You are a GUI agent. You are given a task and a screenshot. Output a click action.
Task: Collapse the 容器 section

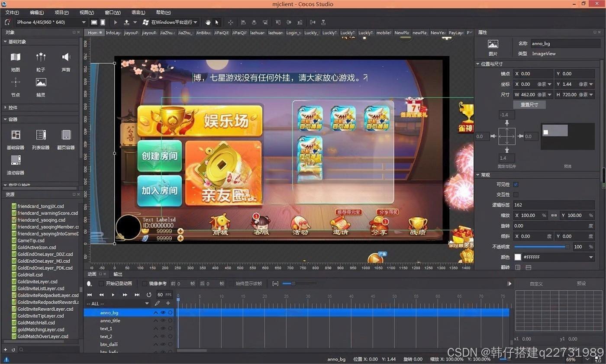pos(5,119)
